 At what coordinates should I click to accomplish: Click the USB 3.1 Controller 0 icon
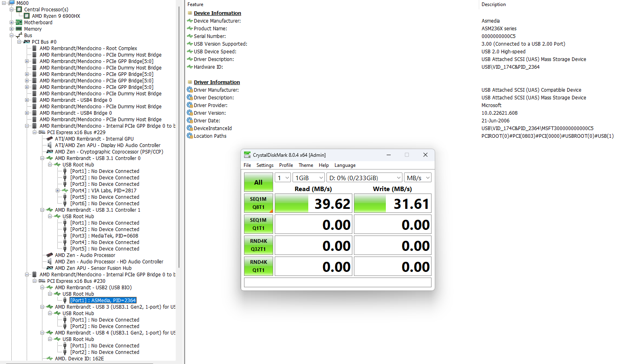50,158
